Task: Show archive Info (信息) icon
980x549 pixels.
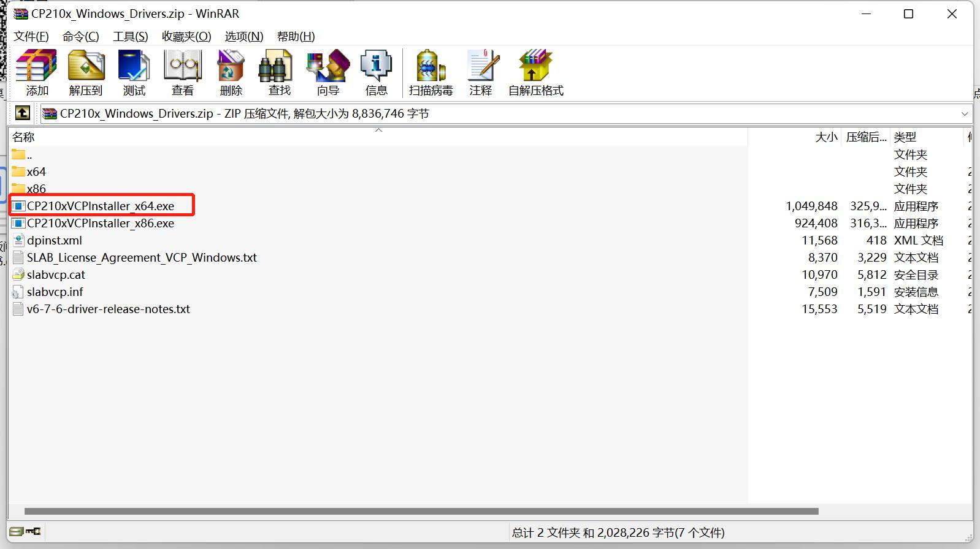Action: pos(377,73)
